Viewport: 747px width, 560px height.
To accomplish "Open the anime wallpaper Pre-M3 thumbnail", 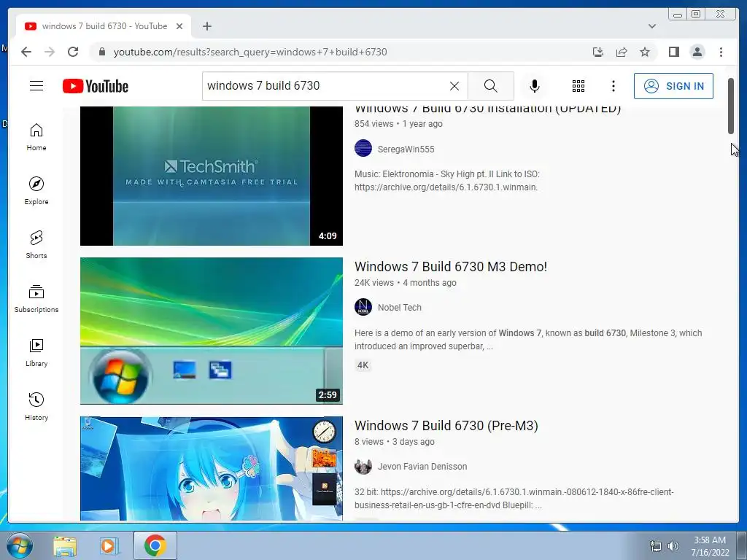I will click(x=211, y=469).
